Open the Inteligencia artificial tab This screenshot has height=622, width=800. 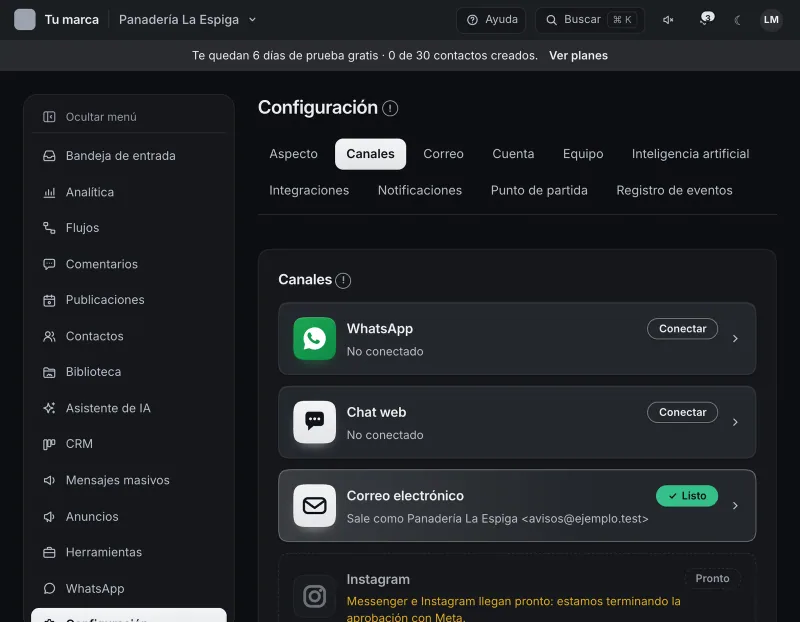pyautogui.click(x=690, y=154)
